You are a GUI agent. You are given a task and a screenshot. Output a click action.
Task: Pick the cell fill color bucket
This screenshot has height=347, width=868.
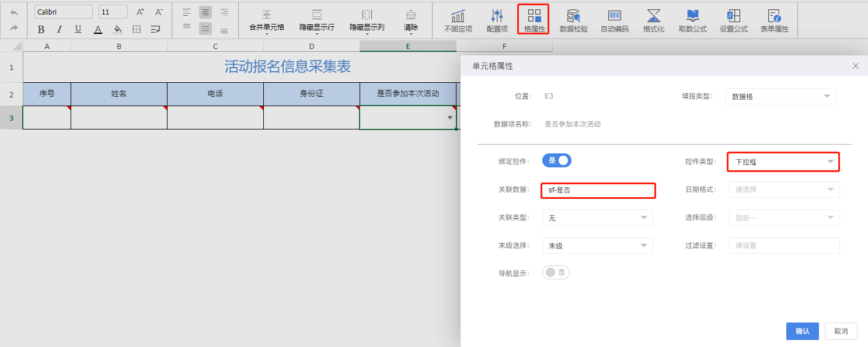117,29
